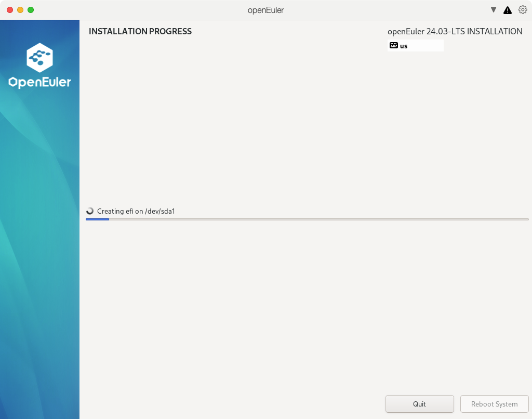Click the keyboard layout icon
532x419 pixels.
pos(394,46)
